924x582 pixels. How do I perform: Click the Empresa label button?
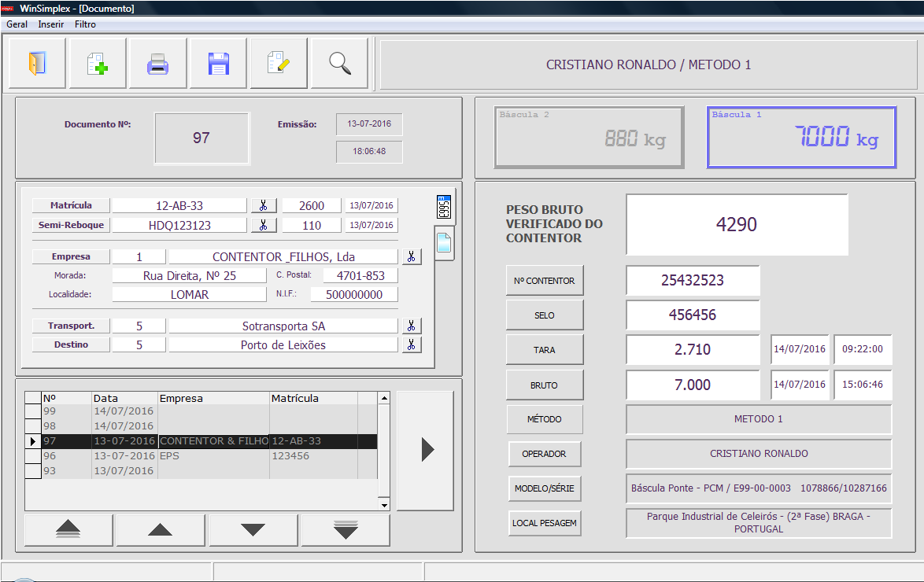pyautogui.click(x=71, y=256)
